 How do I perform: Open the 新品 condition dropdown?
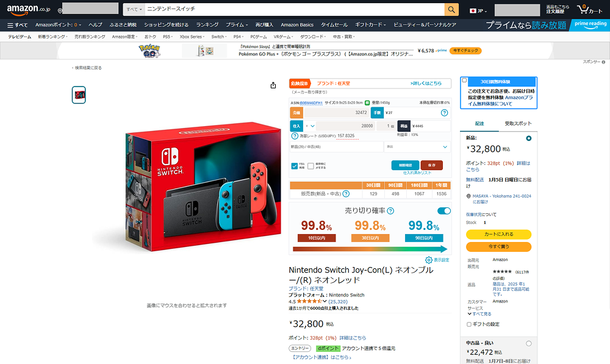point(417,147)
